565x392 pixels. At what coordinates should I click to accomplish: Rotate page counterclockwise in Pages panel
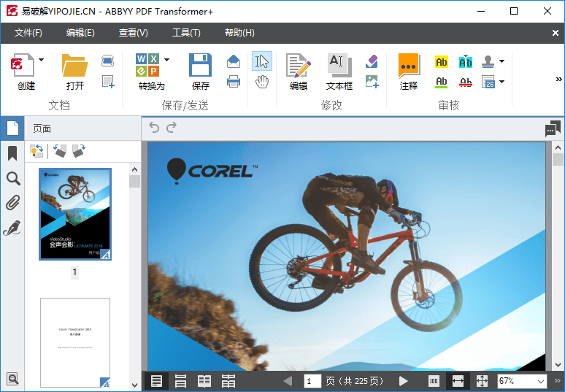coord(60,150)
